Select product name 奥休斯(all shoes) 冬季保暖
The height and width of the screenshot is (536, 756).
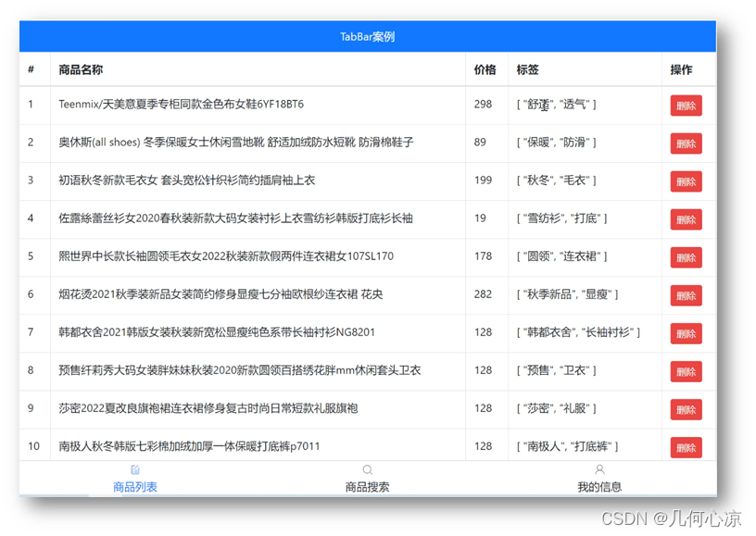click(236, 142)
